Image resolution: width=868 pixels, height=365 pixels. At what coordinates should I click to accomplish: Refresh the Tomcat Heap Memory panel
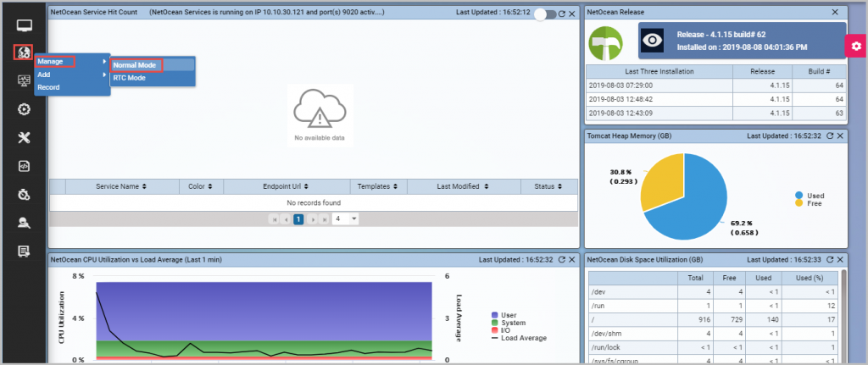pyautogui.click(x=830, y=135)
